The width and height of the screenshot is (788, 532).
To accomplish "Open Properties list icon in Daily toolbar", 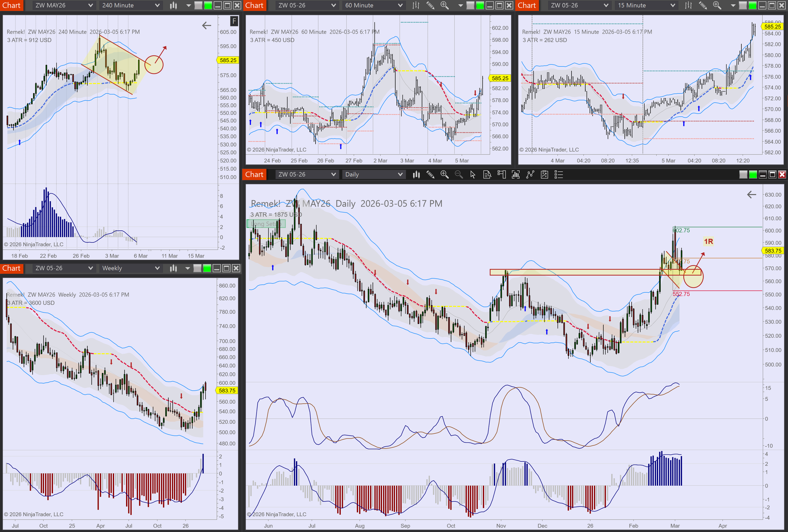I will 559,175.
